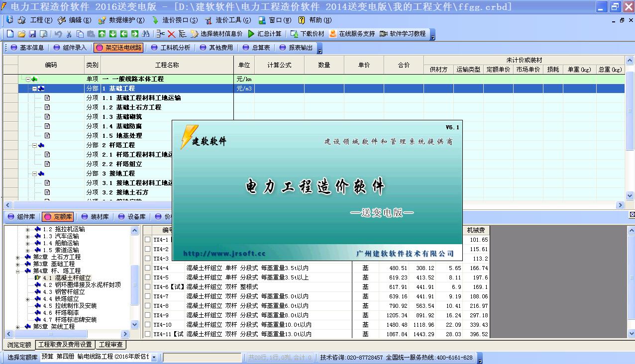
Task: Check the checkbox next to YX4-1
Action: [147, 239]
